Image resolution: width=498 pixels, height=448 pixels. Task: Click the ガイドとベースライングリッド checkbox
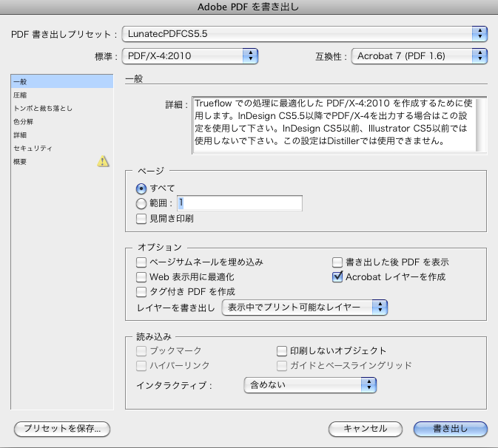[x=282, y=365]
